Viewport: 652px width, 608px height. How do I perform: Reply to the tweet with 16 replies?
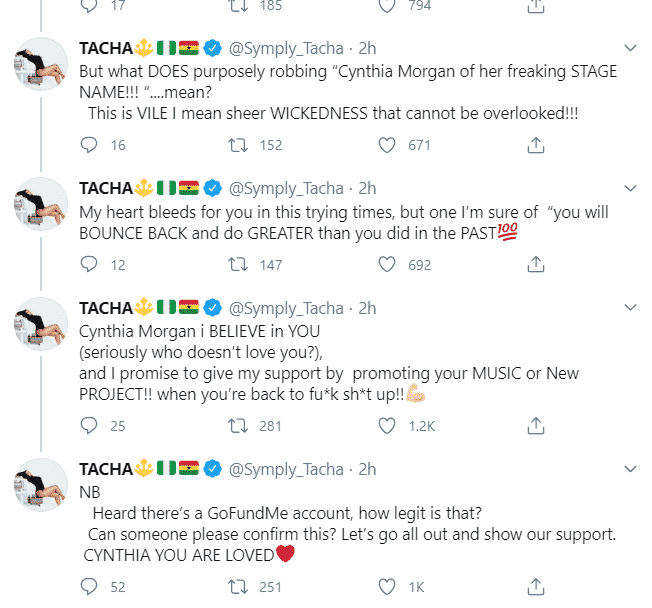89,145
